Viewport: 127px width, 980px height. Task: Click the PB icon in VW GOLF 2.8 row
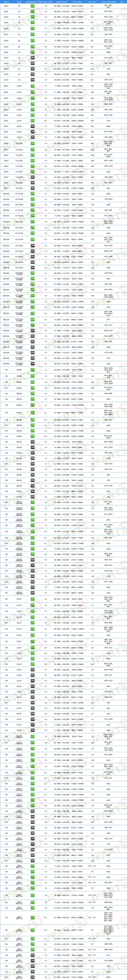pyautogui.click(x=32, y=664)
